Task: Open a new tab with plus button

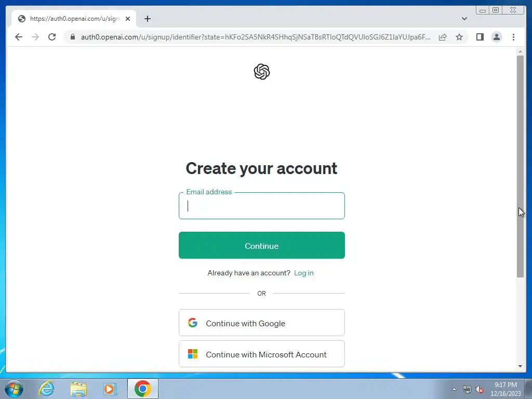Action: pos(147,19)
